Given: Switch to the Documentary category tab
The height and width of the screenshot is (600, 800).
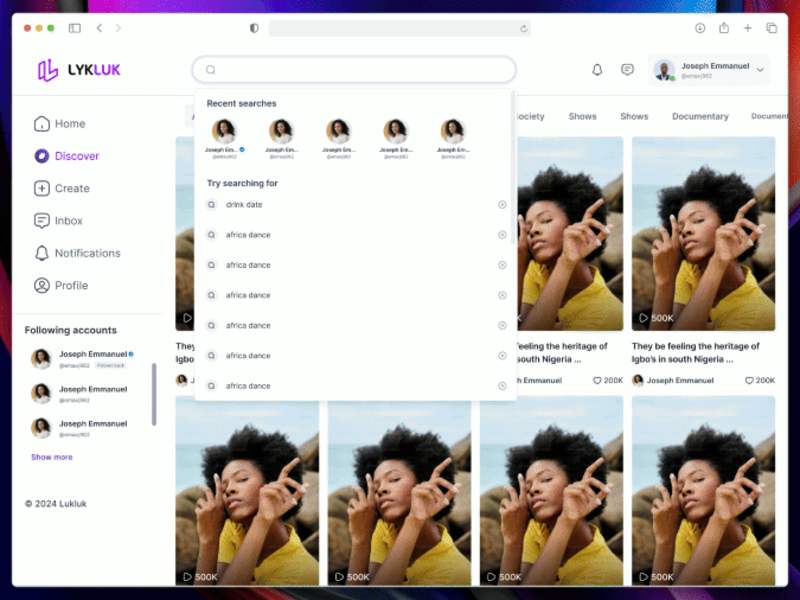Looking at the screenshot, I should (x=700, y=116).
